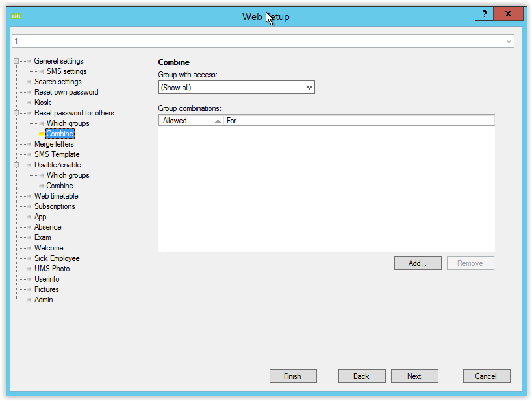
Task: Open Search settings page
Action: click(58, 82)
